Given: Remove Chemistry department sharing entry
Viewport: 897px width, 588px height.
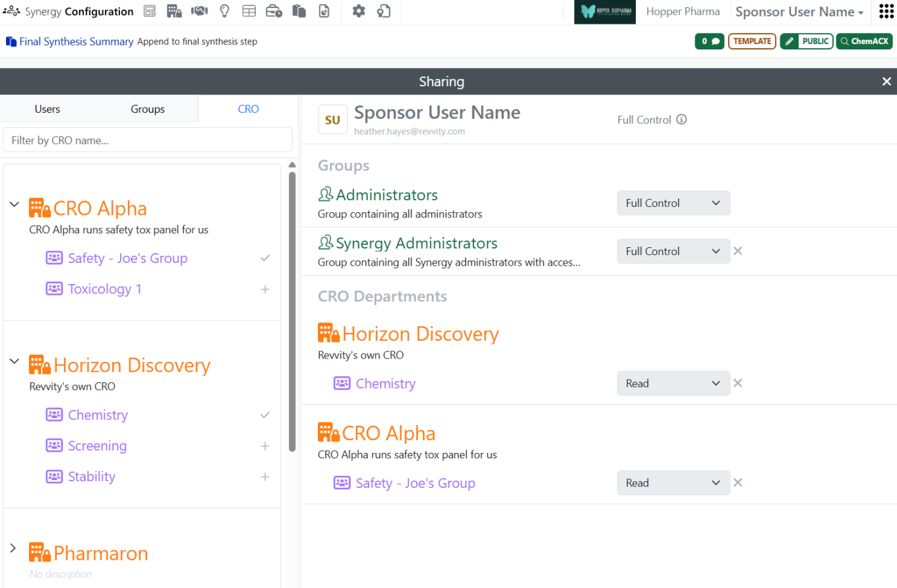Looking at the screenshot, I should [738, 384].
